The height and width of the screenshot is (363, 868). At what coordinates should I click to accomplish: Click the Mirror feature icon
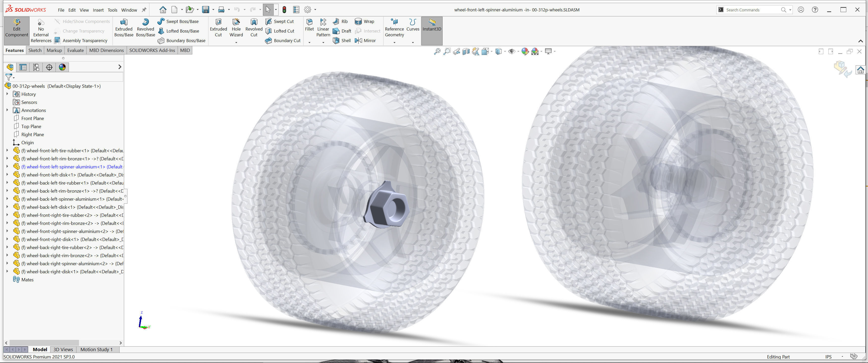pyautogui.click(x=365, y=40)
